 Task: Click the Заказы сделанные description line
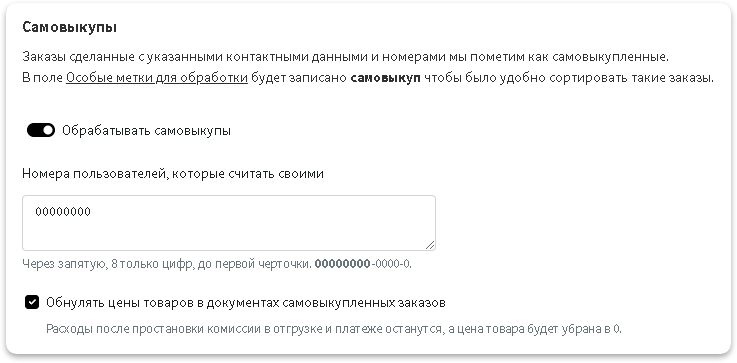345,57
